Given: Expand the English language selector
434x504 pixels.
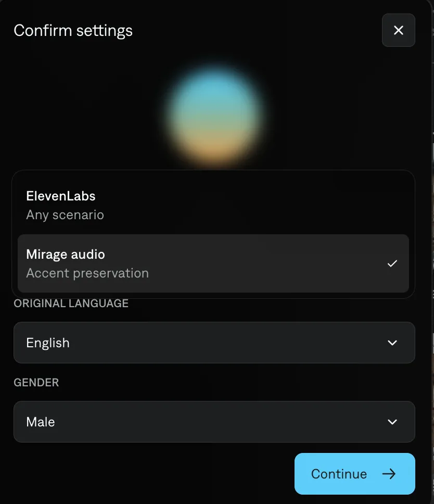Looking at the screenshot, I should [213, 343].
